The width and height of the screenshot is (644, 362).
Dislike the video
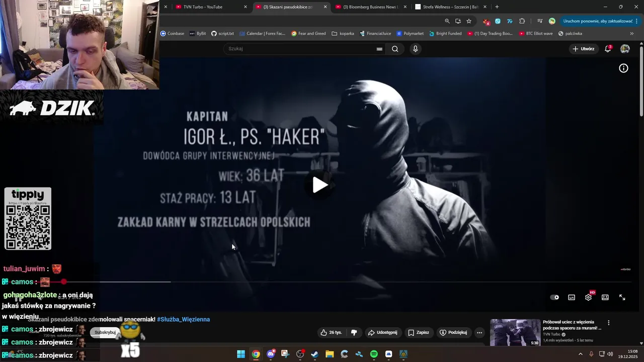click(x=354, y=332)
